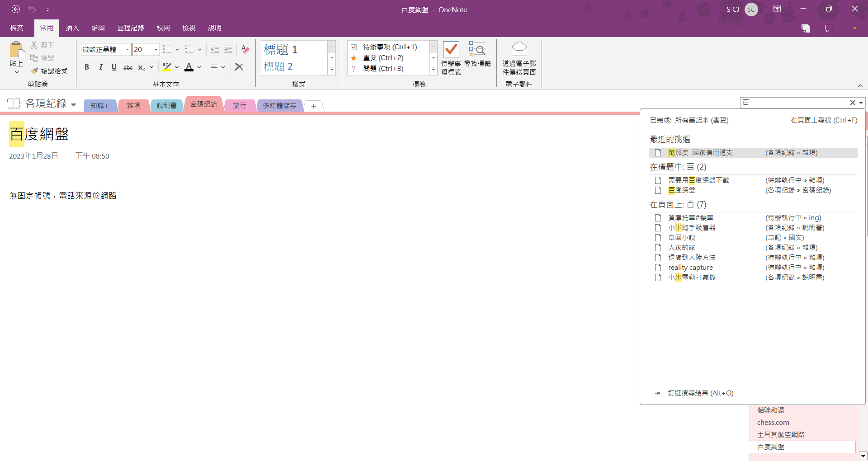
Task: Select the chess.com page in list
Action: [773, 423]
